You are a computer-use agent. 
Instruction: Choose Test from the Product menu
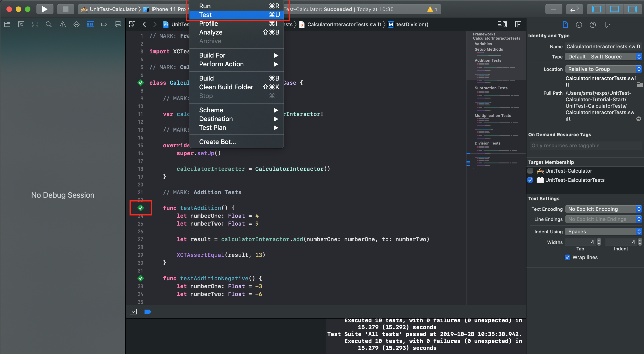(x=237, y=15)
